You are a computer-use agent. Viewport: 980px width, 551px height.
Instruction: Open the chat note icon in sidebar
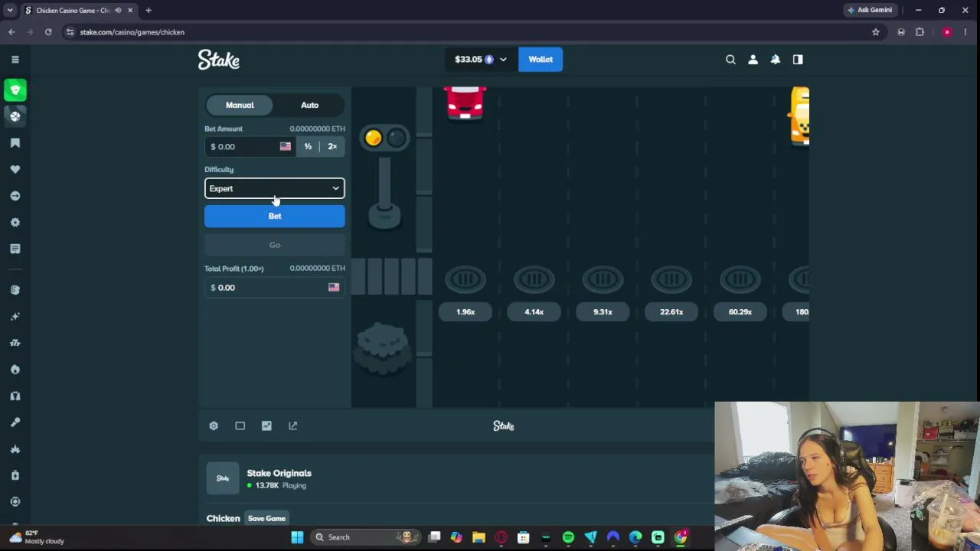coord(15,249)
